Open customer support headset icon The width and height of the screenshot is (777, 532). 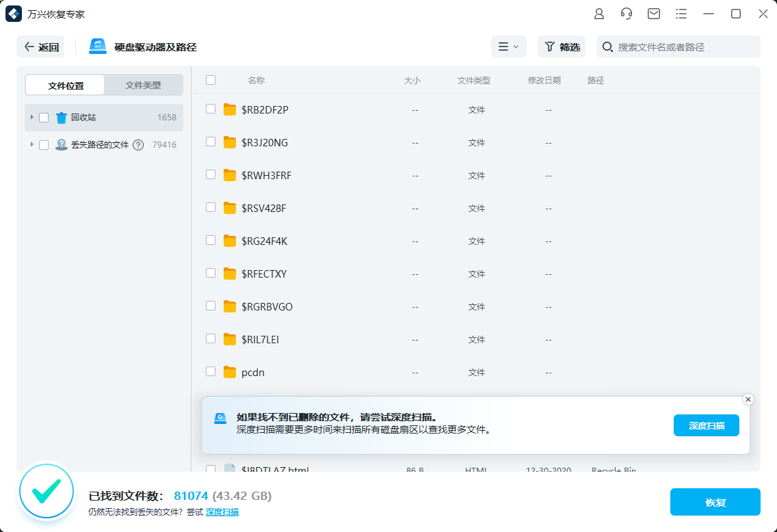[626, 13]
